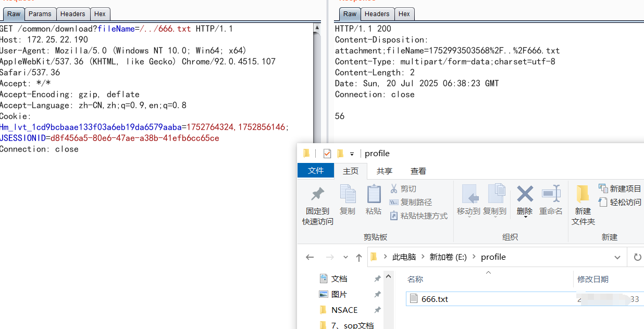
Task: Click the address bar folder icon
Action: (x=374, y=257)
